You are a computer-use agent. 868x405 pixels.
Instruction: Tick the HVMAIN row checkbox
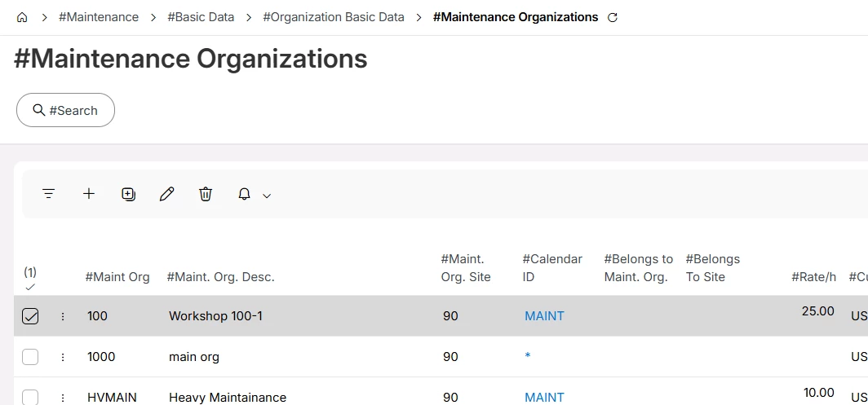pos(30,397)
